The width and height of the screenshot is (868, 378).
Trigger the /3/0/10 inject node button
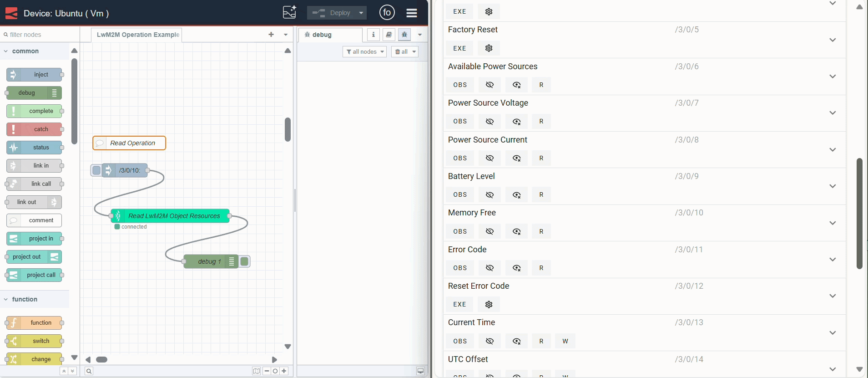click(x=96, y=170)
